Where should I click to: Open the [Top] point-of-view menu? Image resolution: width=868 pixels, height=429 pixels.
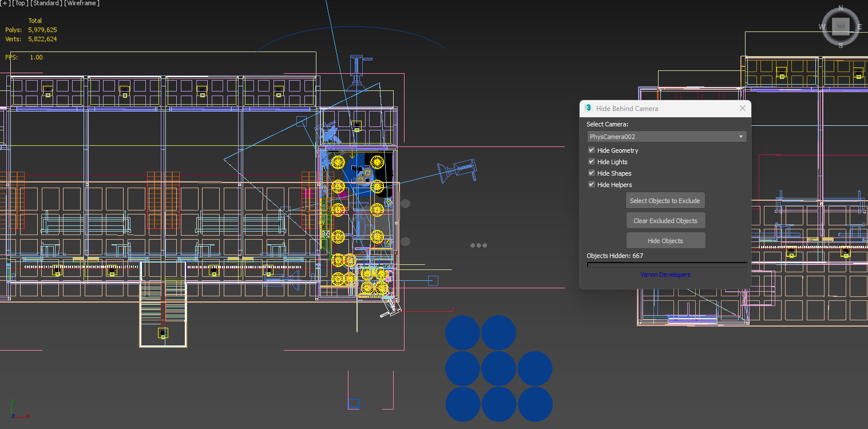point(21,3)
